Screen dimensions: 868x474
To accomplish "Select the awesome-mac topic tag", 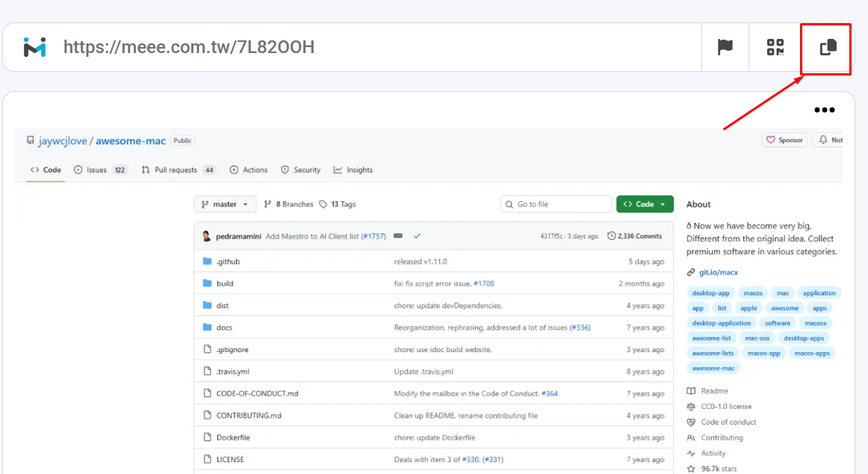I will click(x=713, y=368).
